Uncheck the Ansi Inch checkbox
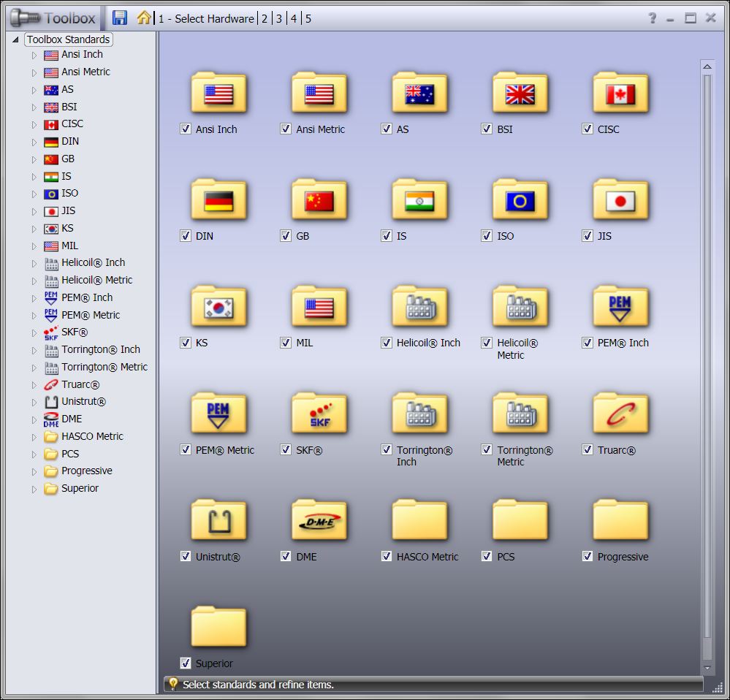730x700 pixels. (x=186, y=129)
